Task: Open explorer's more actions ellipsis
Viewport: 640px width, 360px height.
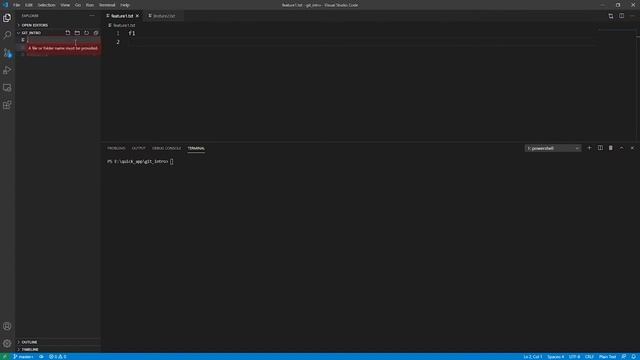Action: pyautogui.click(x=92, y=16)
